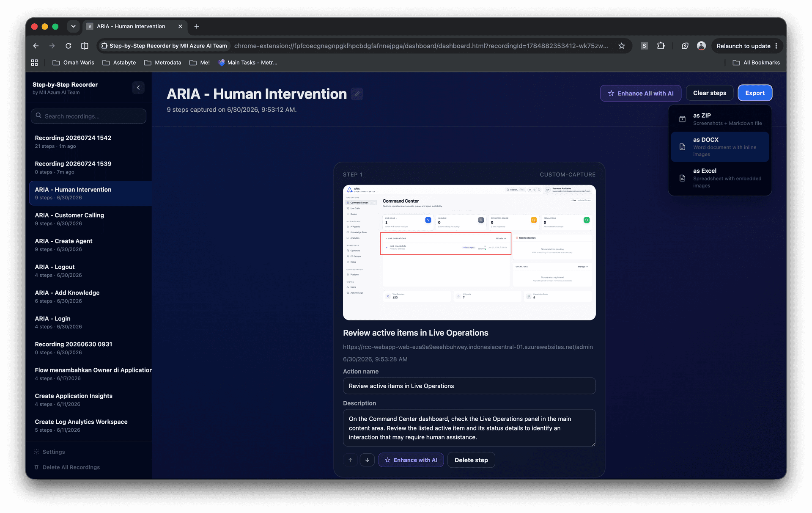812x513 pixels.
Task: Open the All Bookmarks folder
Action: (x=757, y=63)
